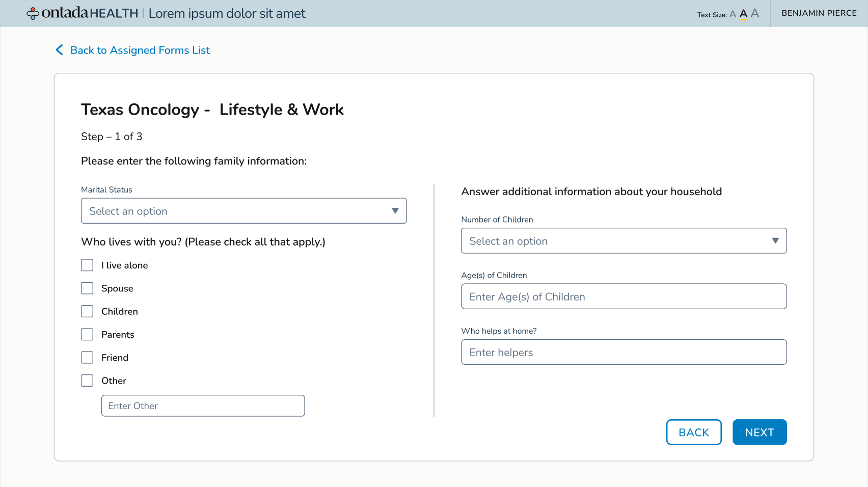Click the Ontada Health logo icon
868x487 pixels.
coord(33,13)
